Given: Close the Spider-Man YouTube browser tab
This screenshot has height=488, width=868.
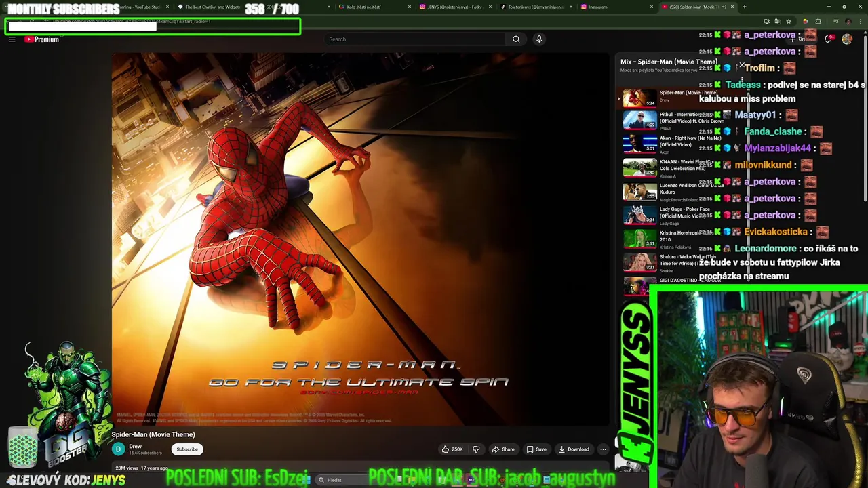Looking at the screenshot, I should (x=732, y=7).
